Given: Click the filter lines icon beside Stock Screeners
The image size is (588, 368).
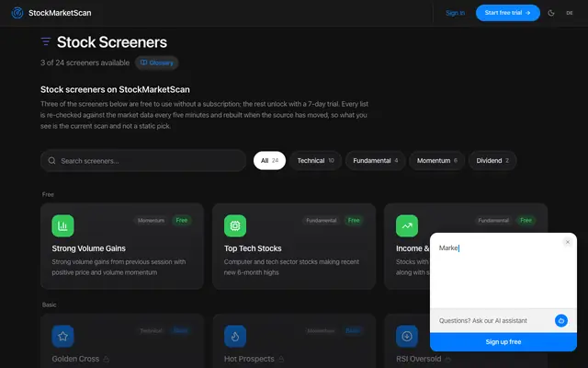Looking at the screenshot, I should (x=46, y=41).
